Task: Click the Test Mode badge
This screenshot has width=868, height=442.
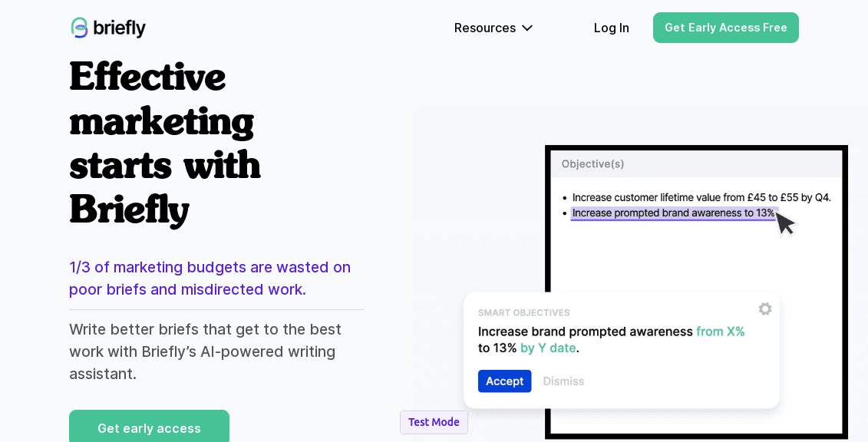Action: coord(434,422)
